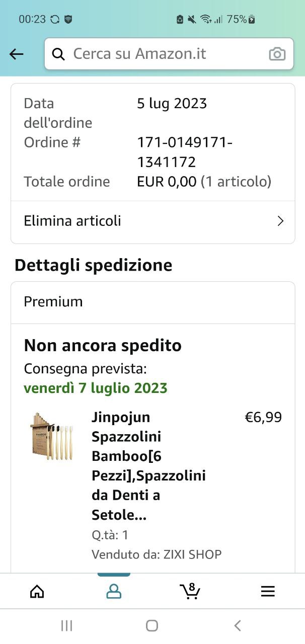The image size is (305, 644).
Task: Tap the search magnifier icon
Action: click(58, 54)
